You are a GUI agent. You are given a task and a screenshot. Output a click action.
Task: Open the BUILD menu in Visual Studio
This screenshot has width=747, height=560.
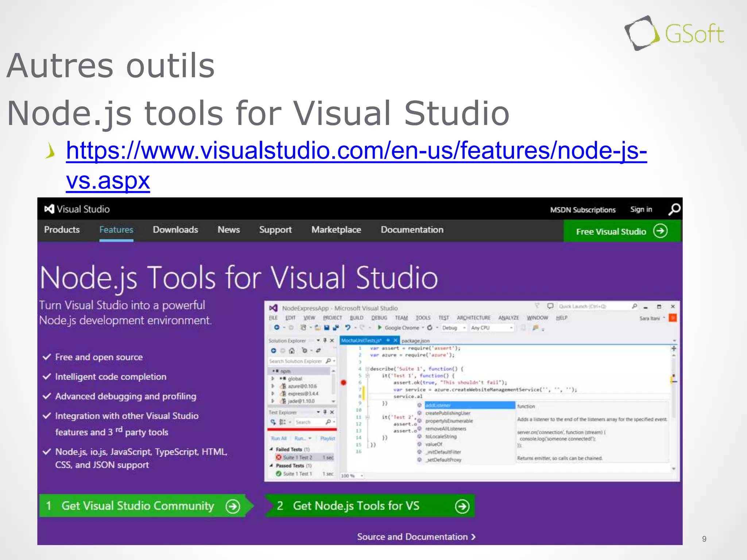[x=356, y=318]
